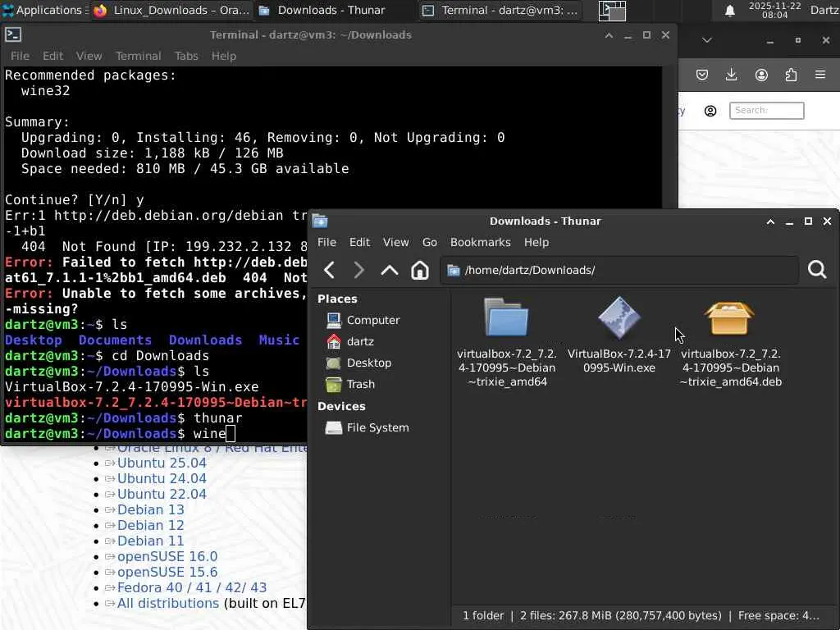The width and height of the screenshot is (840, 630).
Task: Open the Debian 12 download link
Action: (151, 525)
